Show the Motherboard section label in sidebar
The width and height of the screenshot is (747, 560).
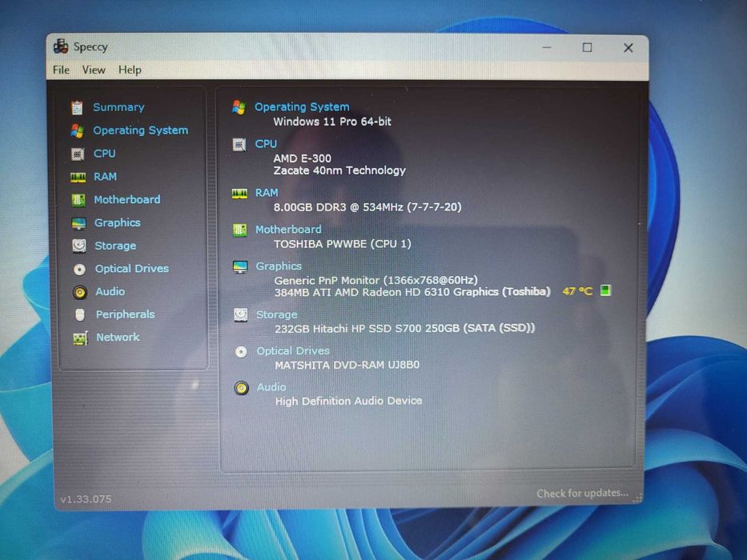[x=127, y=199]
